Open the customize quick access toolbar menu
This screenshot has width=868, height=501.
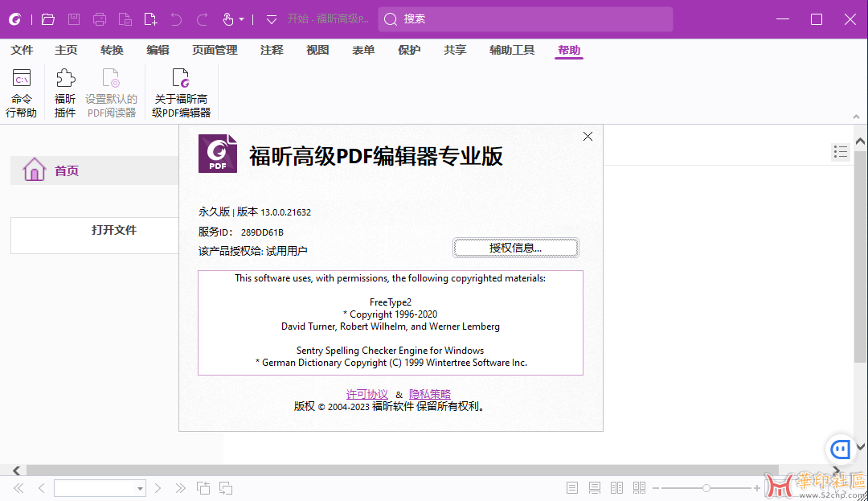pos(272,20)
